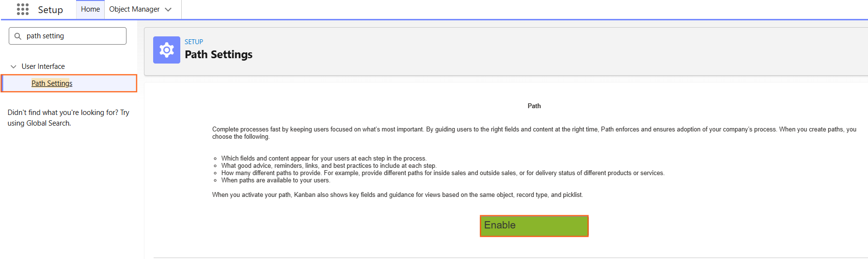868x259 pixels.
Task: Open the App Launcher dots grid
Action: click(23, 9)
